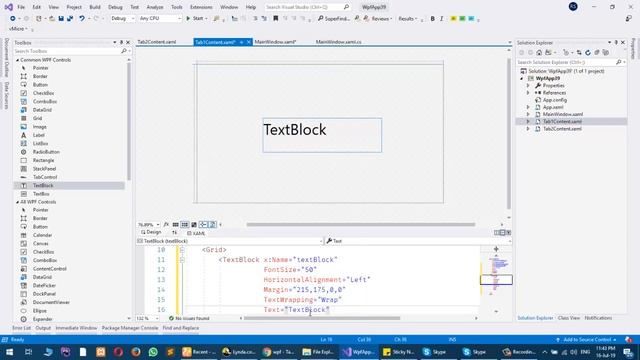Collapse the Grid element at line 10
This screenshot has height=360, width=640.
[182, 250]
